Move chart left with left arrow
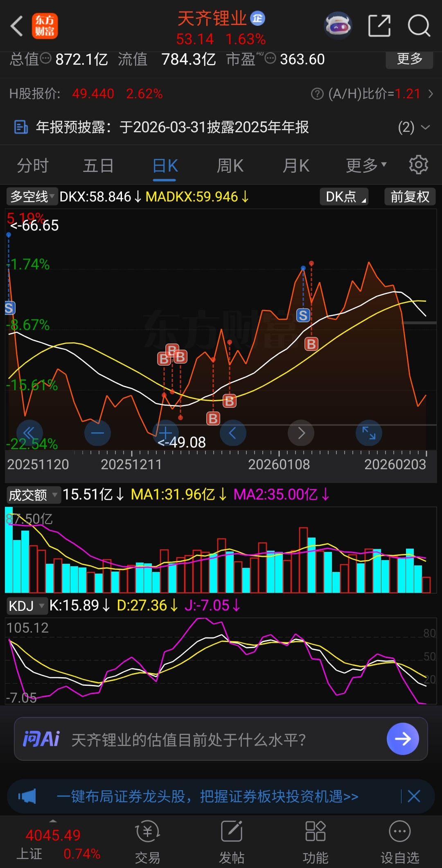Screen dimensions: 442x868 pos(233,433)
